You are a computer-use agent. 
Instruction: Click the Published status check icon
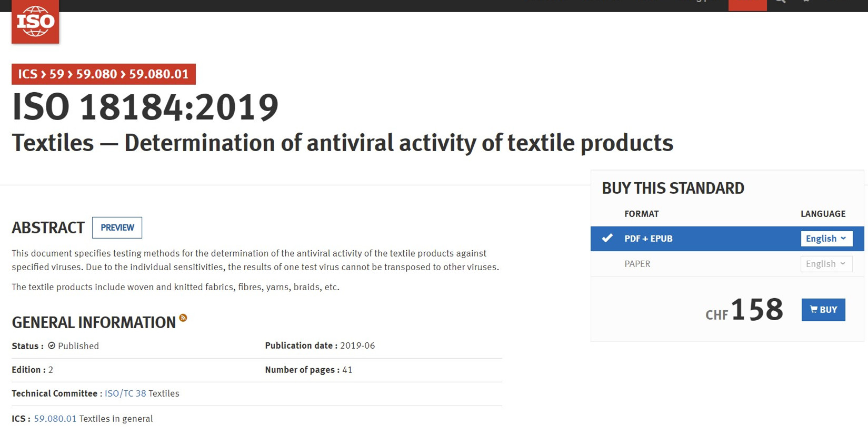click(x=52, y=346)
